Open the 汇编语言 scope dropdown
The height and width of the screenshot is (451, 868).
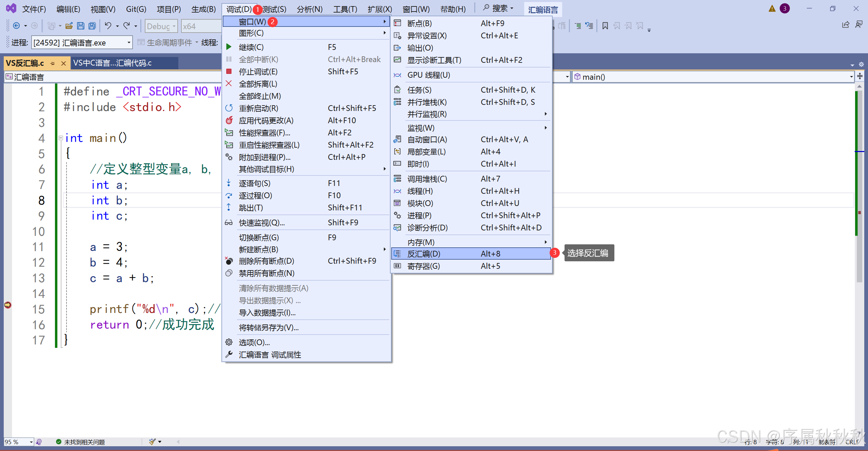pyautogui.click(x=567, y=77)
